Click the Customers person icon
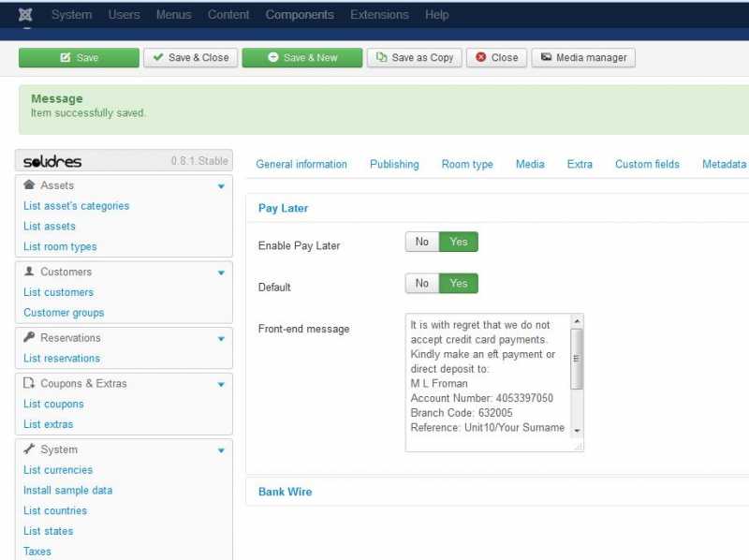Image resolution: width=749 pixels, height=560 pixels. click(x=29, y=272)
